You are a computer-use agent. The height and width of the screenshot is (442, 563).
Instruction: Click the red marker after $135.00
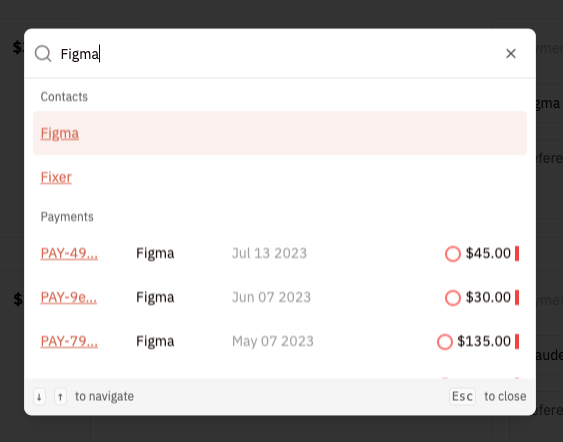pyautogui.click(x=517, y=341)
